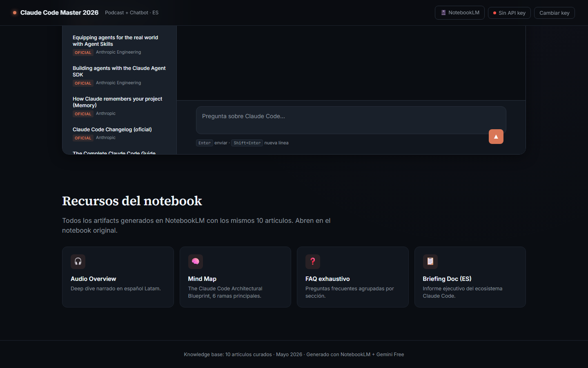Open the Audio Overview resource card

click(x=118, y=277)
